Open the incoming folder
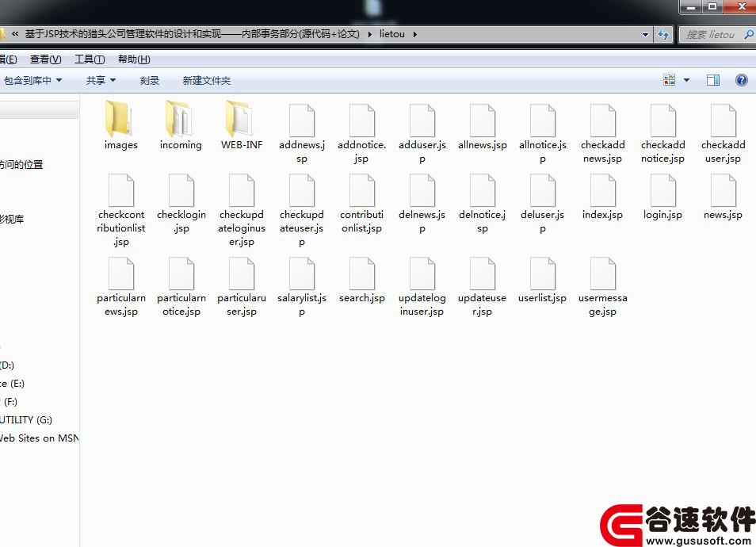Screen dimensions: 756x547 tap(181, 119)
